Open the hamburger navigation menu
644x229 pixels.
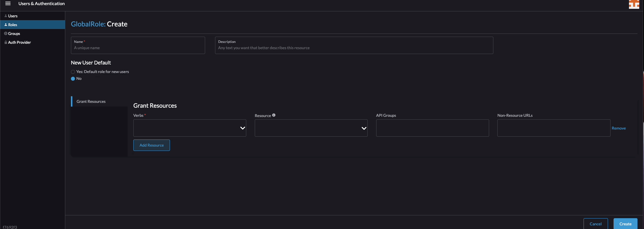[x=8, y=4]
